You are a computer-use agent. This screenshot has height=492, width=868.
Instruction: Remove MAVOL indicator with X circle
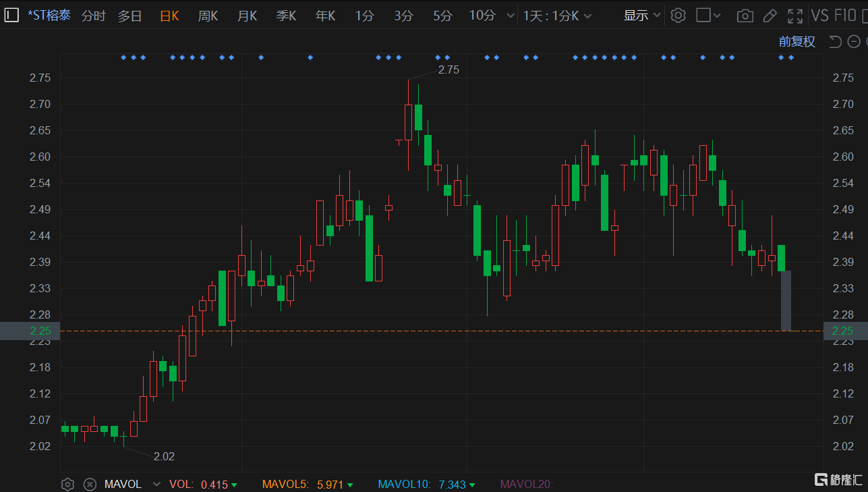[x=90, y=484]
